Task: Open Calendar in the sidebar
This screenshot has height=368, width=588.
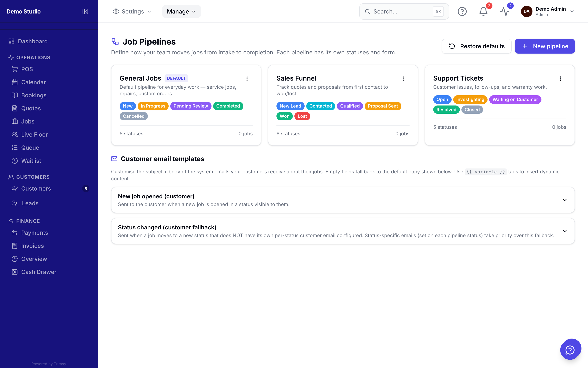Action: tap(33, 82)
